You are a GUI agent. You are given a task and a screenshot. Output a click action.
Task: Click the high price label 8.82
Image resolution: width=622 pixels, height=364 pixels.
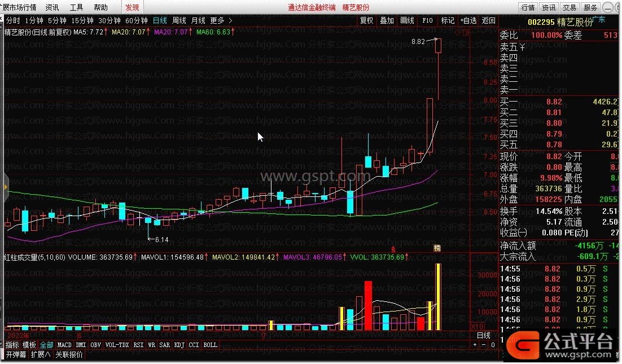point(418,41)
